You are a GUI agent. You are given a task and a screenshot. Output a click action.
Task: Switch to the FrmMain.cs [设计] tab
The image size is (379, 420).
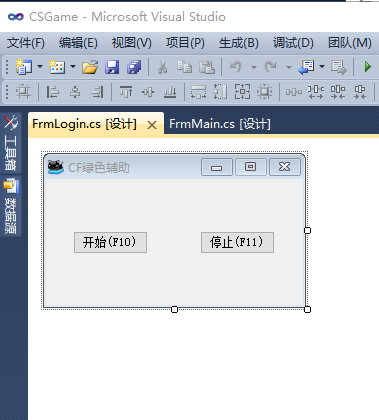tap(220, 124)
